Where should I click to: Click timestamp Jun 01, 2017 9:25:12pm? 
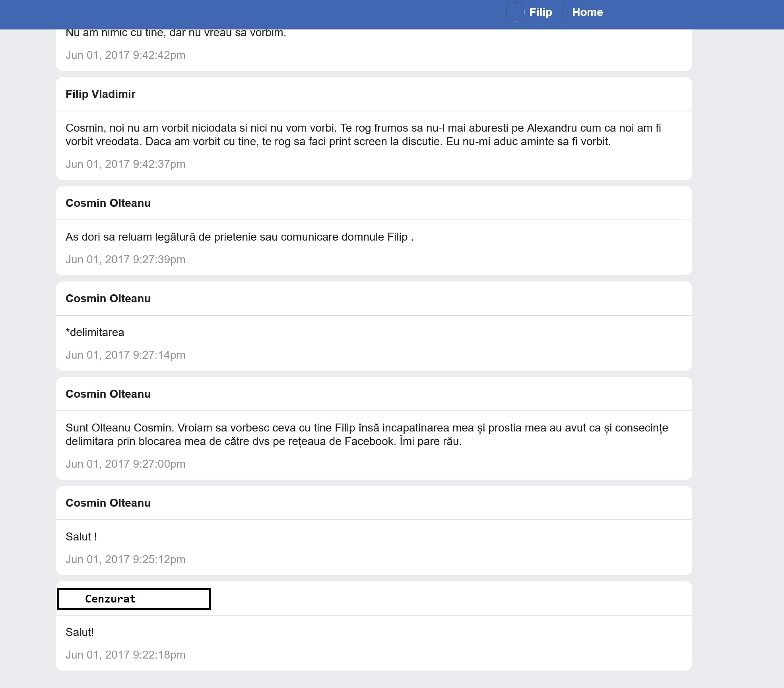125,560
